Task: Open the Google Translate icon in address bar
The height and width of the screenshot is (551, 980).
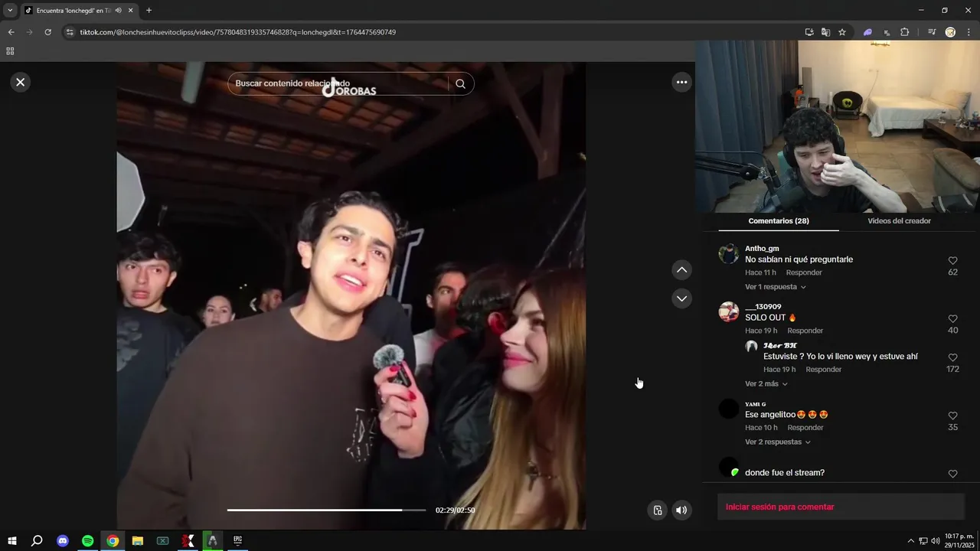Action: coord(825,32)
